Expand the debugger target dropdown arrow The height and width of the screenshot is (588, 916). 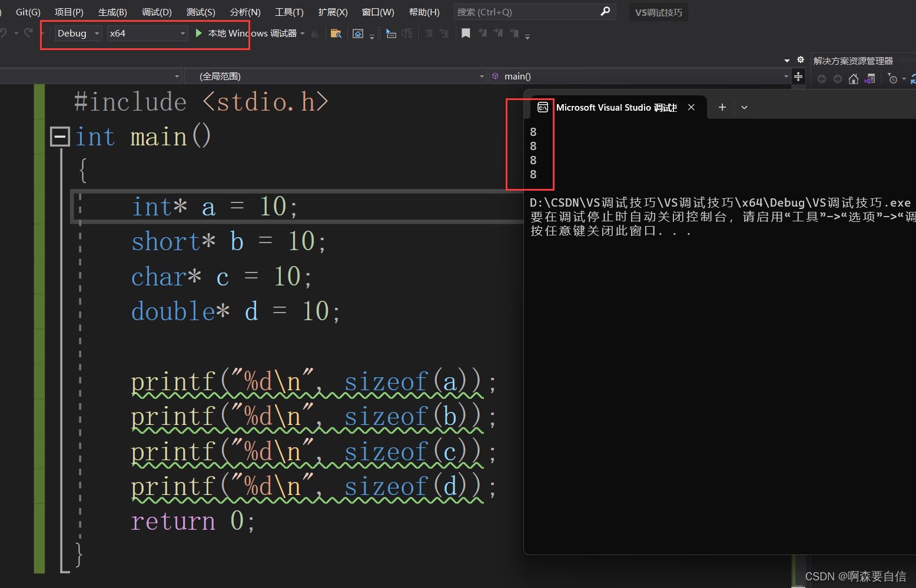click(303, 34)
